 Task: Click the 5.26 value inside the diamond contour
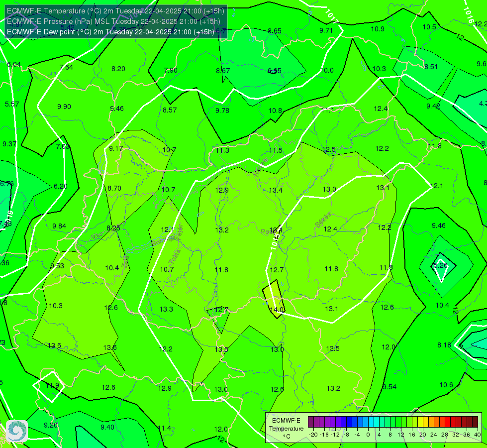(440, 265)
